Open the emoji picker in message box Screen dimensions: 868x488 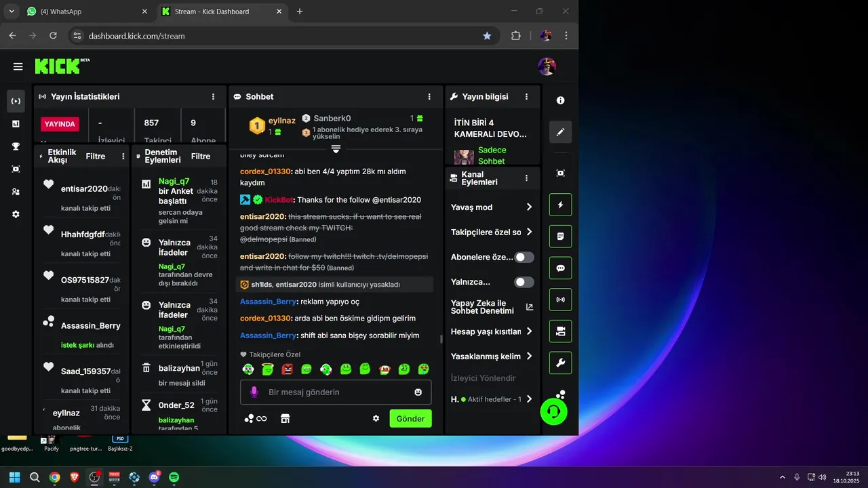(x=418, y=392)
